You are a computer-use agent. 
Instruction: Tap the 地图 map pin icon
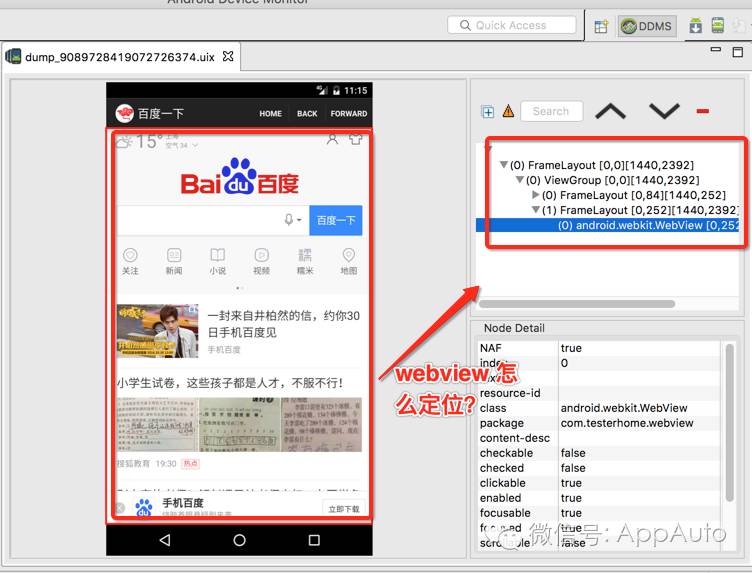click(x=349, y=260)
